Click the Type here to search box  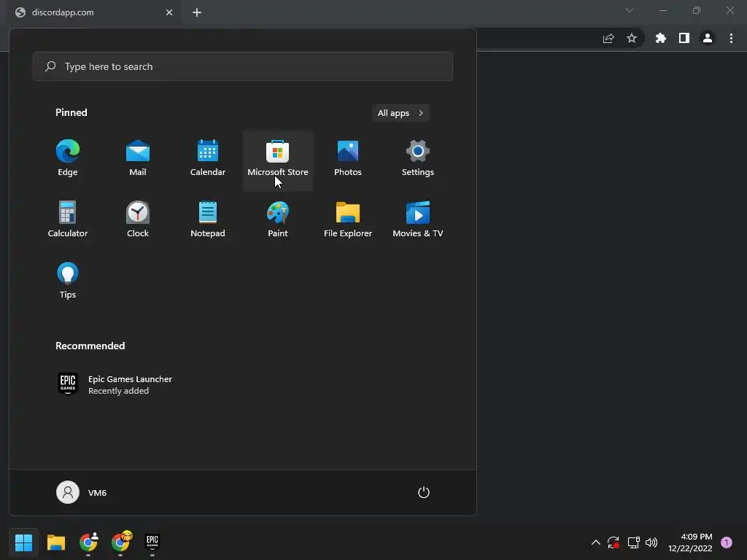pos(243,66)
